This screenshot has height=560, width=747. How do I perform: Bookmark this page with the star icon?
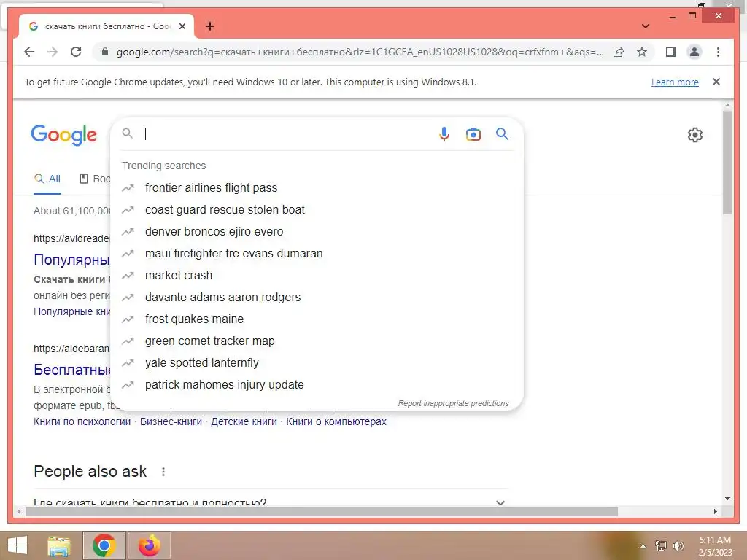coord(642,52)
